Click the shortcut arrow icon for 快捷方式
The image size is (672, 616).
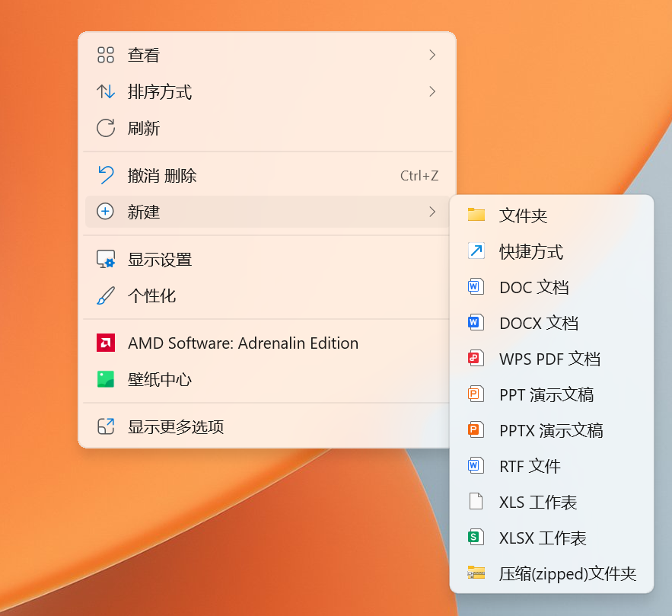476,251
